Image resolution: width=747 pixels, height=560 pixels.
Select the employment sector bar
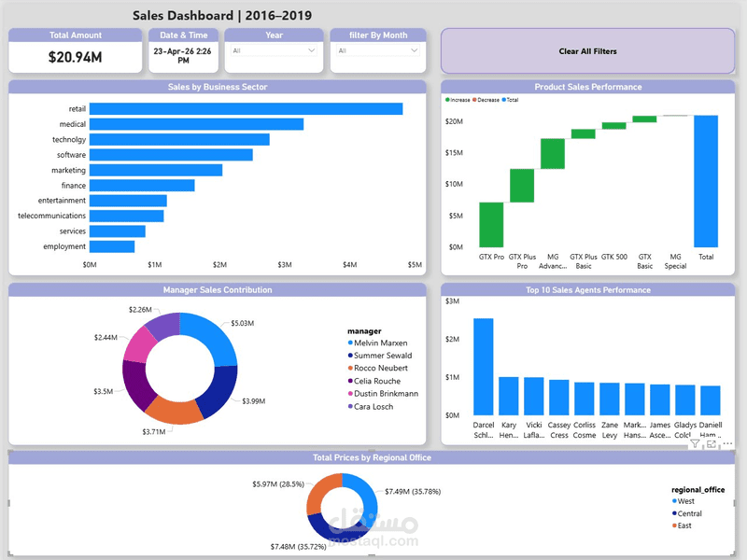(x=112, y=246)
